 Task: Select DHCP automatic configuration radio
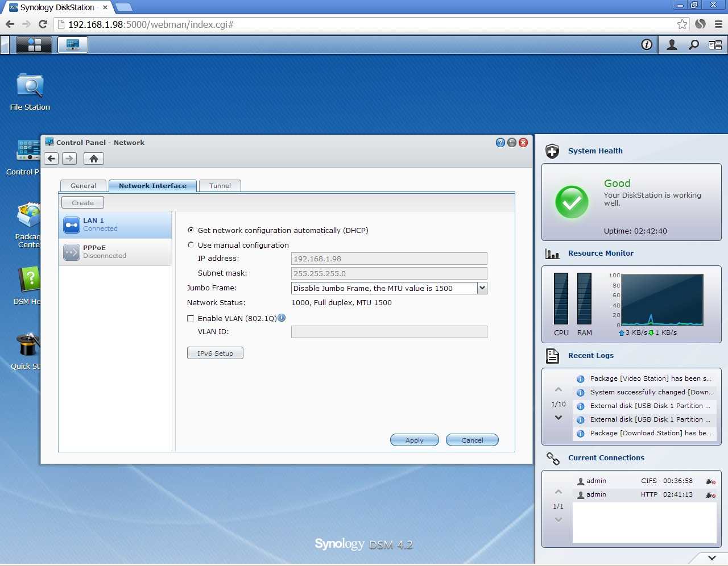(x=191, y=230)
